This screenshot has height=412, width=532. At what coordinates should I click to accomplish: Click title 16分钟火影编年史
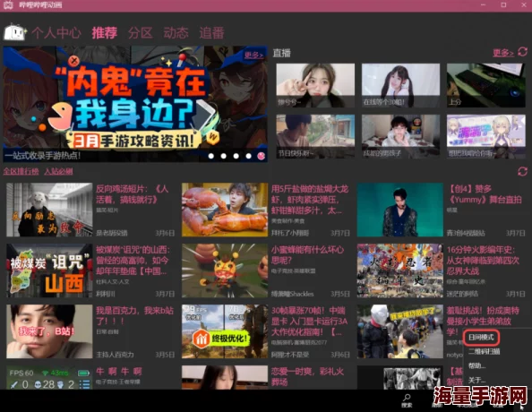pyautogui.click(x=483, y=261)
